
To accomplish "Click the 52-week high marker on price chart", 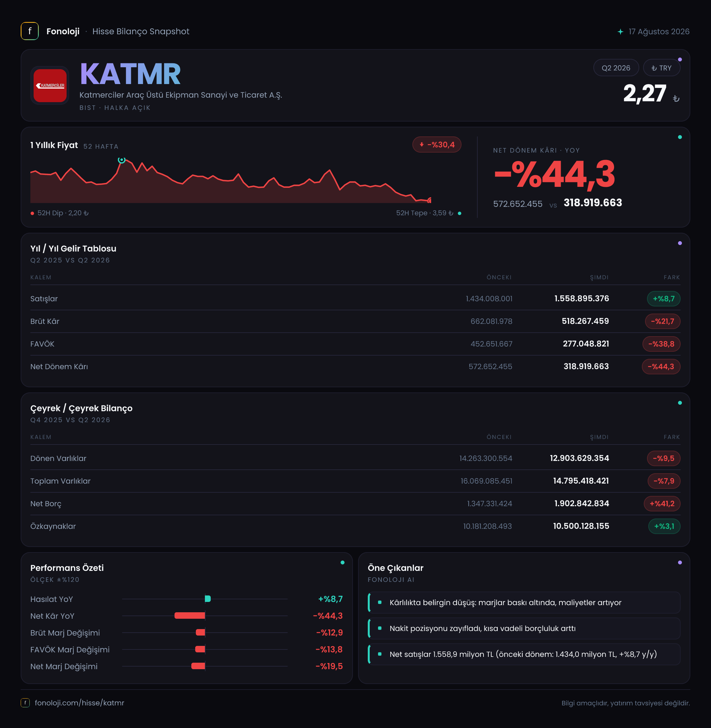I will point(122,160).
